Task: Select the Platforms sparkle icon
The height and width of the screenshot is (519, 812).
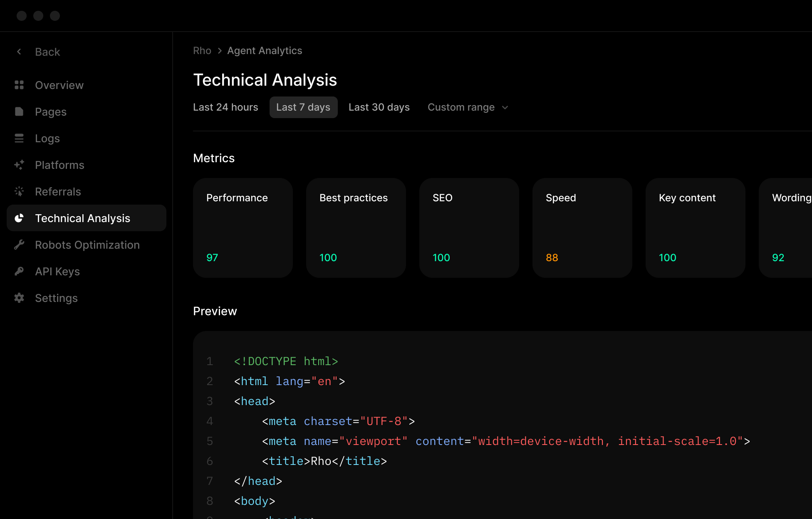Action: coord(19,165)
